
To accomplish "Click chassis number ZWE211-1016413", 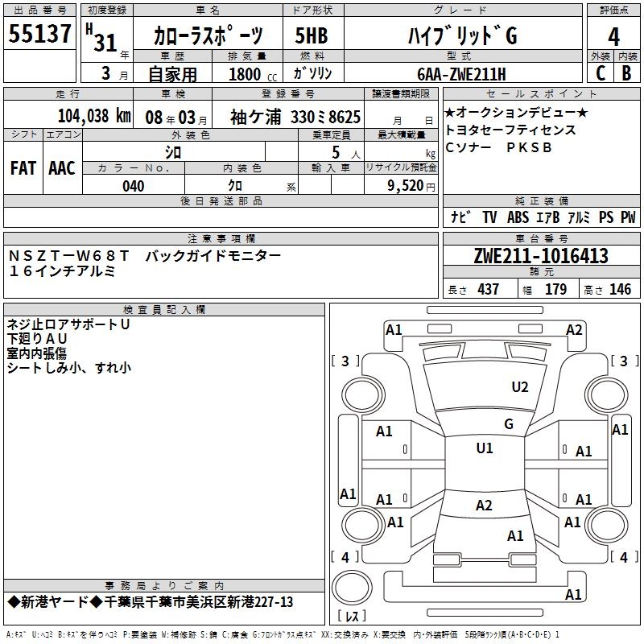I will pos(541,256).
